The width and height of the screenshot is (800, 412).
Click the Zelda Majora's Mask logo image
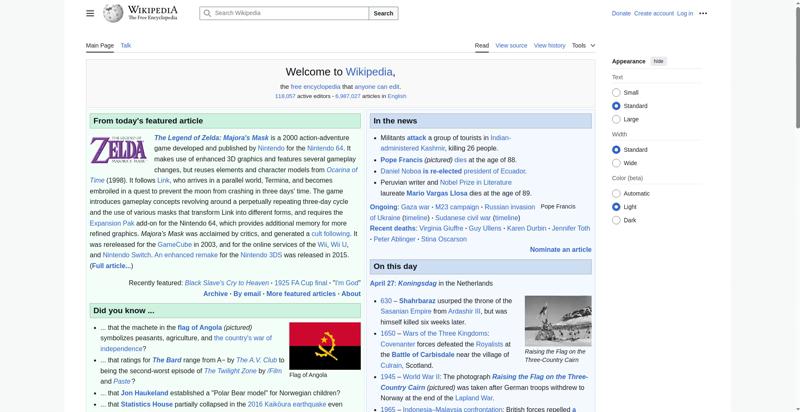click(x=118, y=150)
